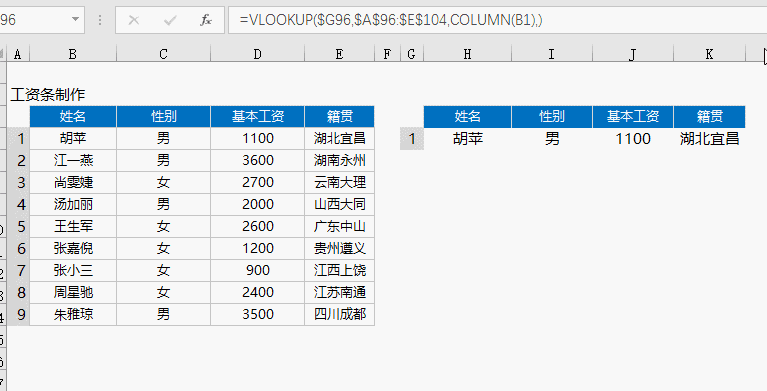The height and width of the screenshot is (391, 767).
Task: Click cell 王生军
Action: click(x=73, y=227)
